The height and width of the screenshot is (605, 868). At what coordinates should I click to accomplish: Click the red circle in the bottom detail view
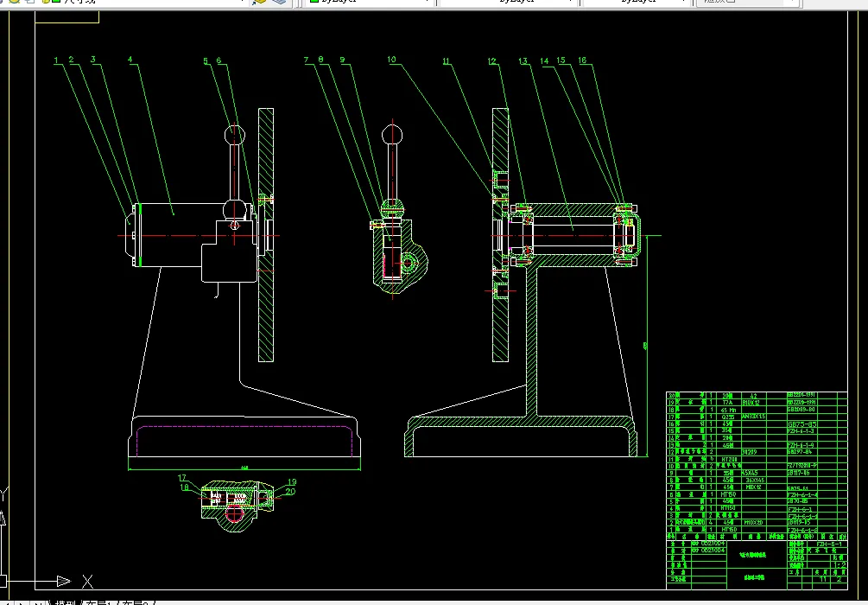[x=234, y=513]
